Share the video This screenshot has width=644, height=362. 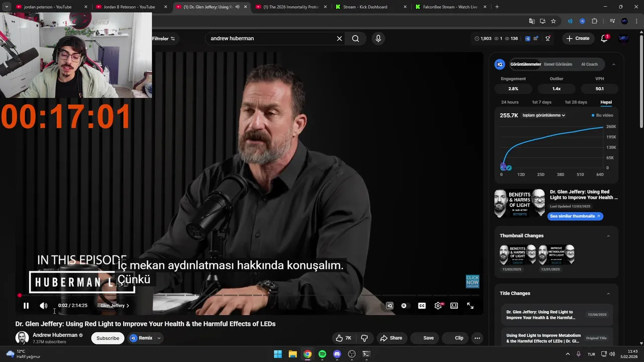[391, 338]
